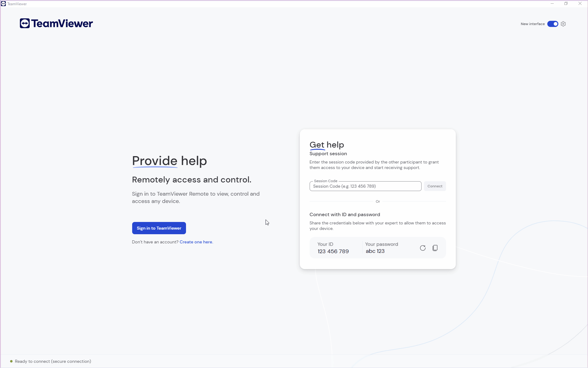
Task: Toggle off the New Interface switch
Action: point(553,24)
